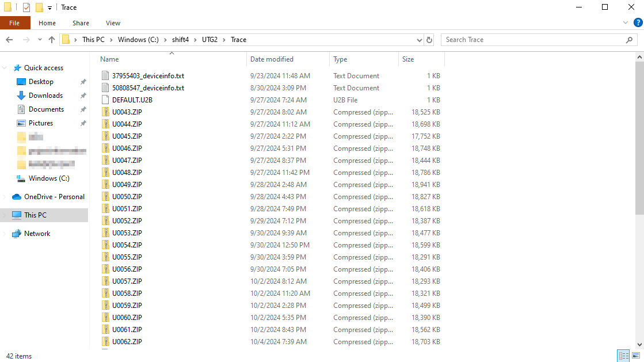This screenshot has height=362, width=644.
Task: Open the Help question mark icon
Action: coord(637,23)
